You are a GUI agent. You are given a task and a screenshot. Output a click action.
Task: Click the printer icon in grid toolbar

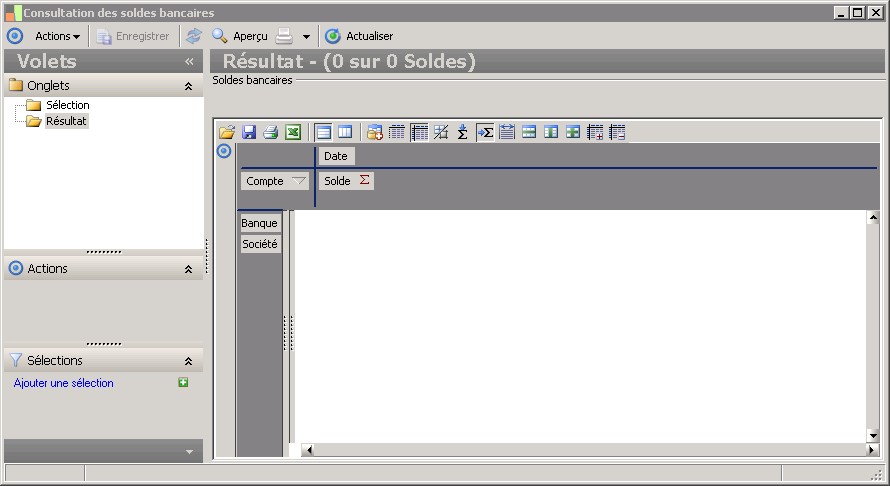pos(271,132)
